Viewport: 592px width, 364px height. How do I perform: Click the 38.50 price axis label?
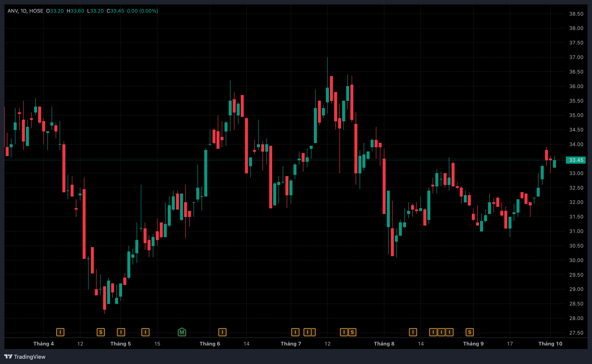(576, 14)
